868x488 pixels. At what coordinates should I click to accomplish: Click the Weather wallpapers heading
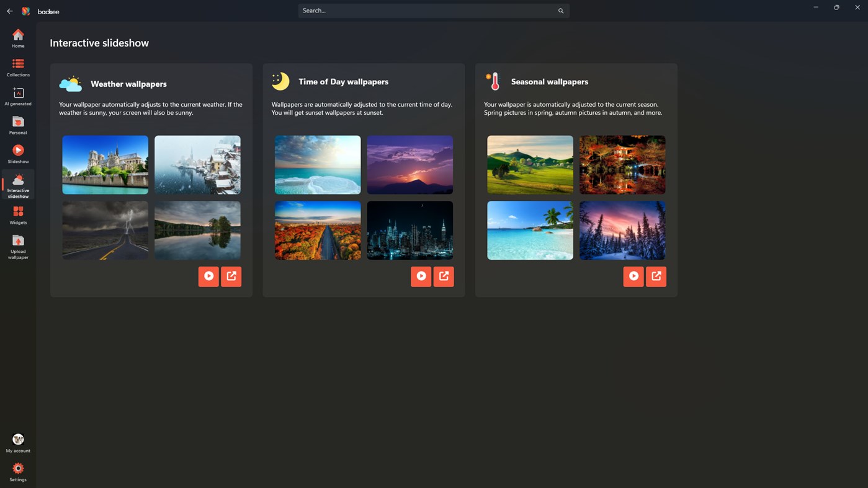pyautogui.click(x=128, y=84)
